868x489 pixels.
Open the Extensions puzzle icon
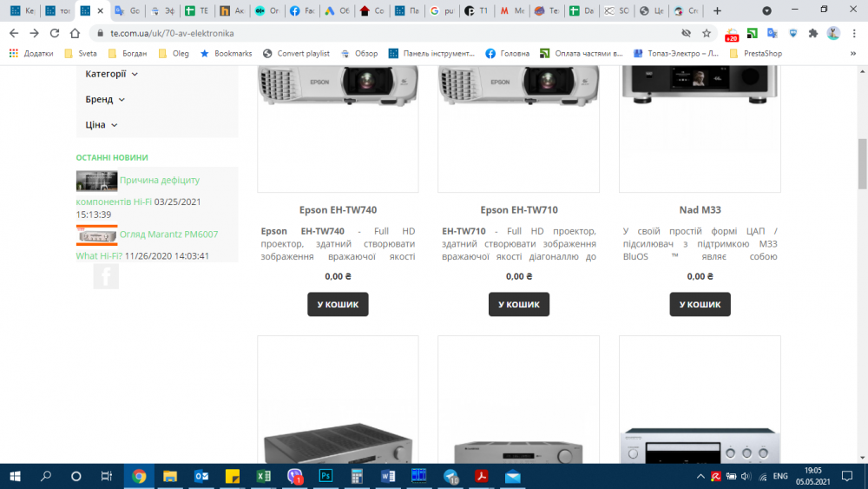tap(812, 33)
